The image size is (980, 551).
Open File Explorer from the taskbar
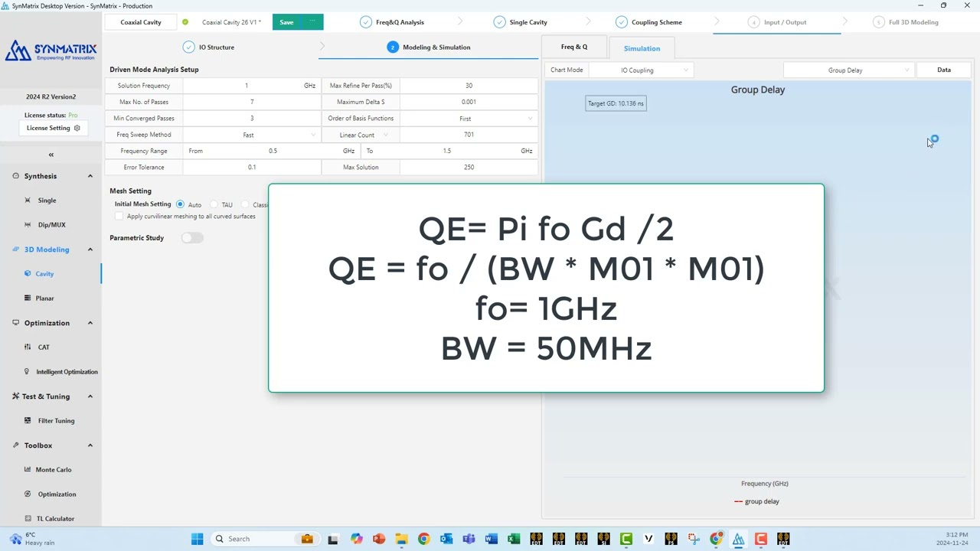[x=401, y=539]
